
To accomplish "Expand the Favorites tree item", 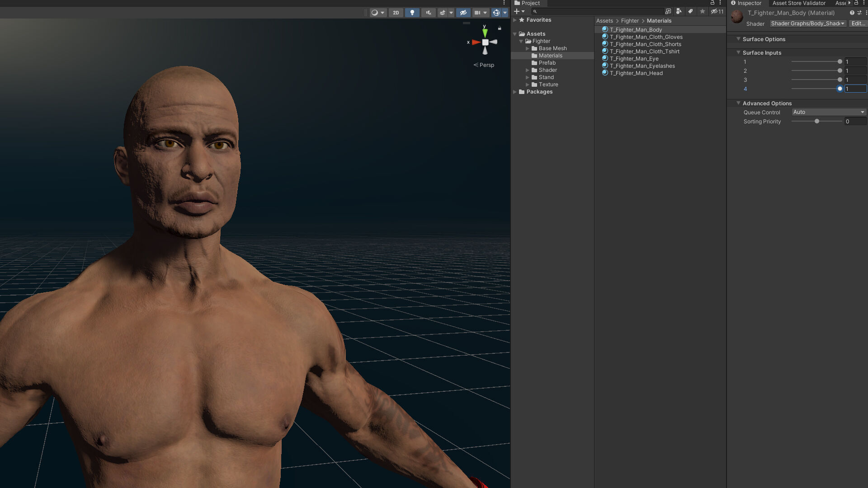I will [x=514, y=20].
